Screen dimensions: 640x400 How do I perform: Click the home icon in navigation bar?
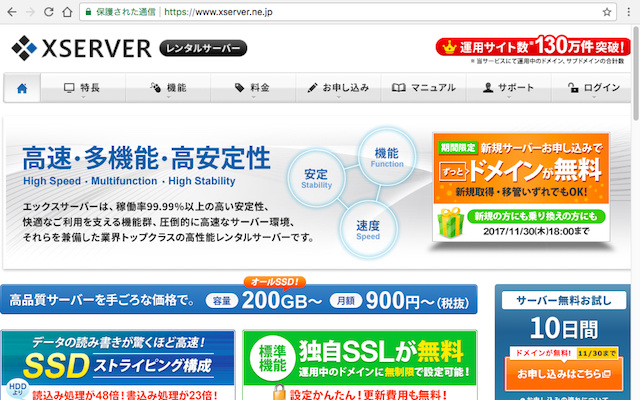point(22,88)
